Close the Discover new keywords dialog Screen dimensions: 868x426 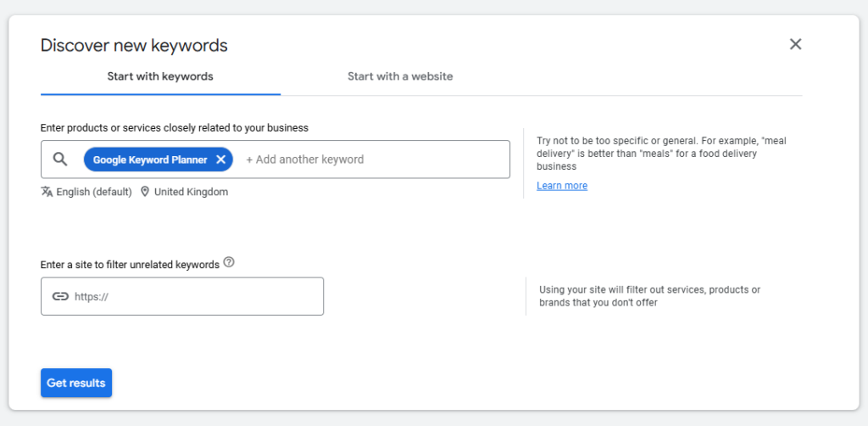tap(795, 44)
